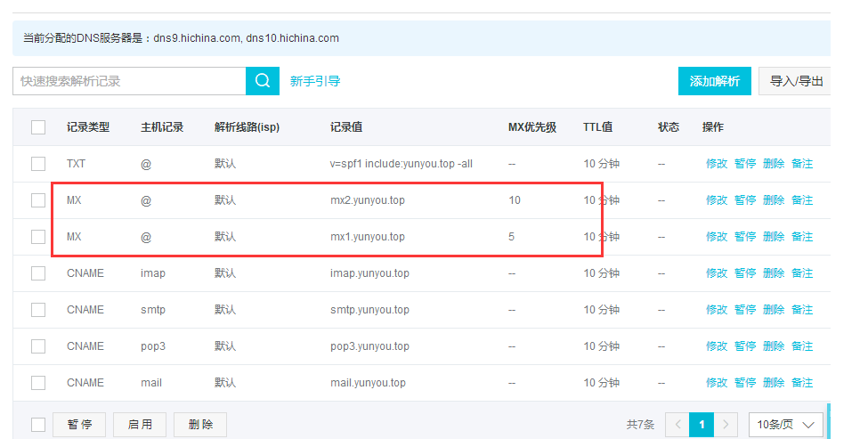This screenshot has width=868, height=439.
Task: Check the CNAME imap record checkbox
Action: [x=38, y=273]
